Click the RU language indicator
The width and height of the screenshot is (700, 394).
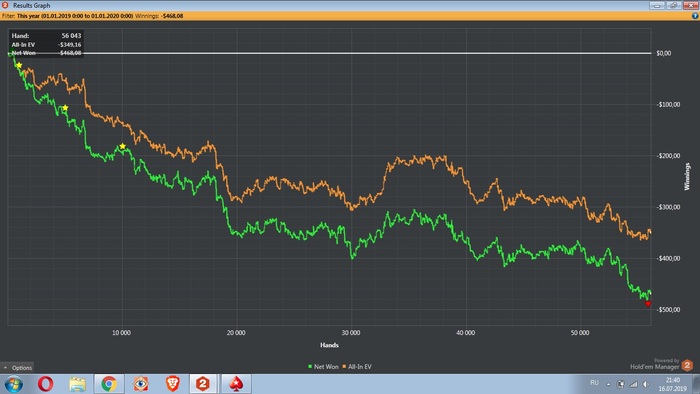pyautogui.click(x=594, y=383)
